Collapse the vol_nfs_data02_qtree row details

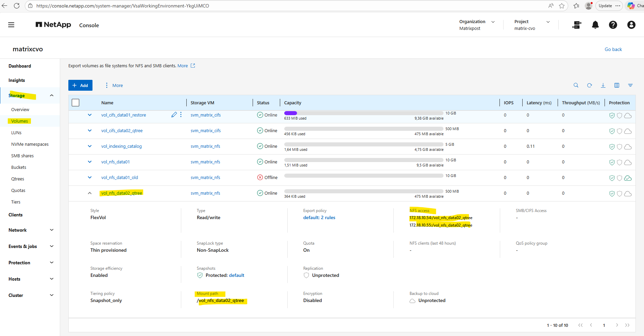[90, 193]
